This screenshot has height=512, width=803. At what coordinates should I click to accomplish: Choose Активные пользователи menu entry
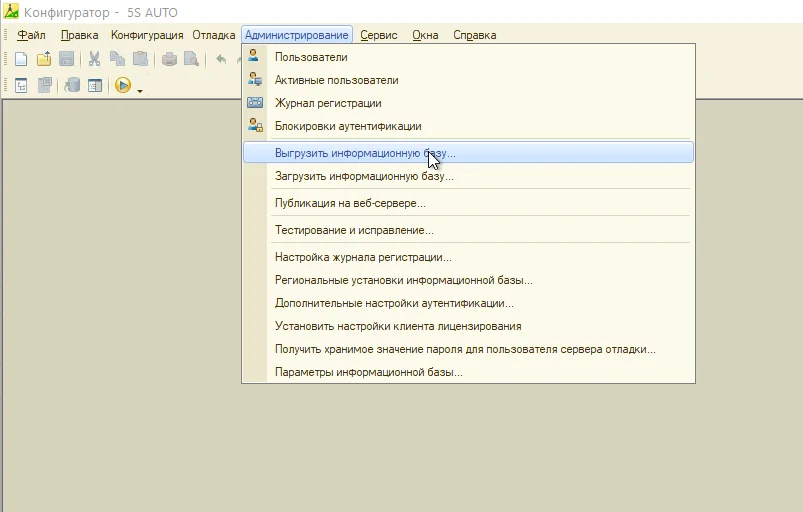(x=336, y=80)
